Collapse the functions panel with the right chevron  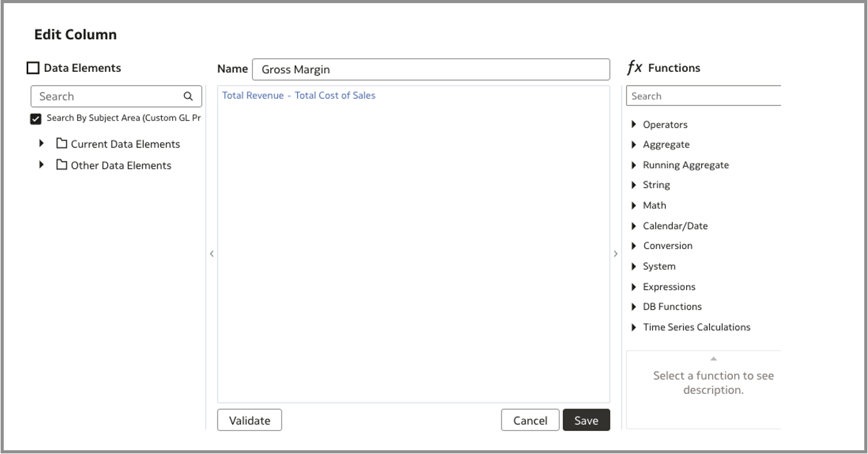(615, 254)
